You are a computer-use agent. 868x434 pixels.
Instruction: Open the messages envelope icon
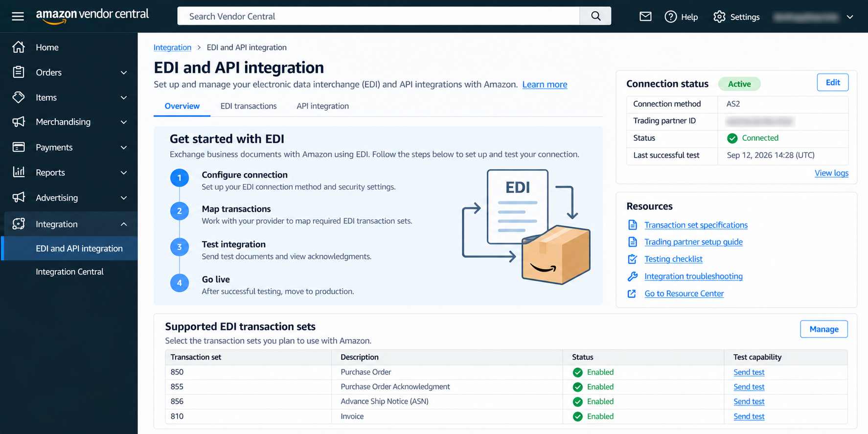(x=645, y=17)
